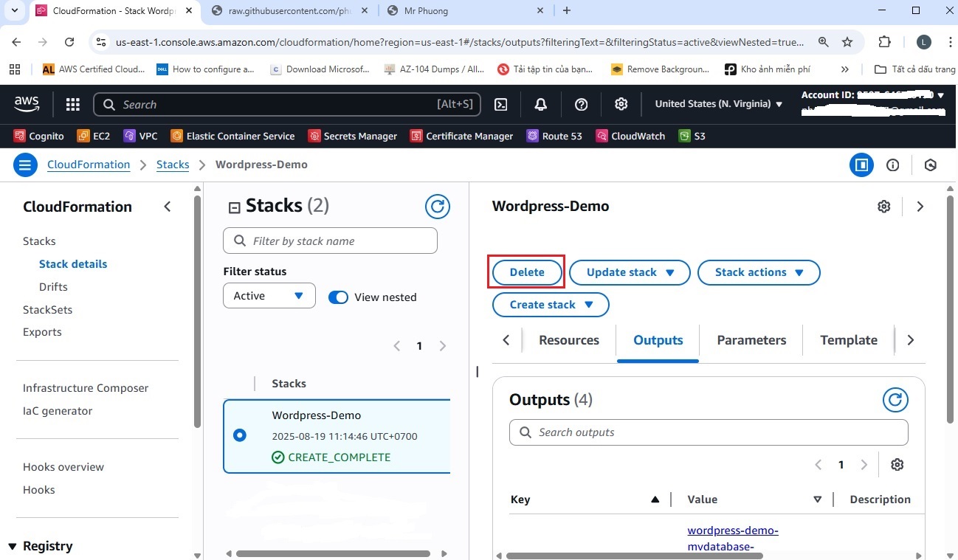This screenshot has width=958, height=560.
Task: Refresh the Outputs section
Action: pyautogui.click(x=895, y=400)
